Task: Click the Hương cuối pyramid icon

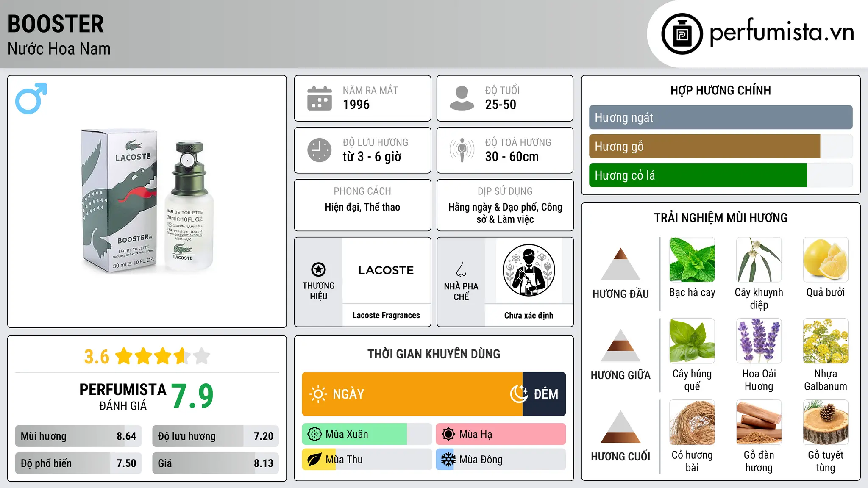Action: click(620, 427)
